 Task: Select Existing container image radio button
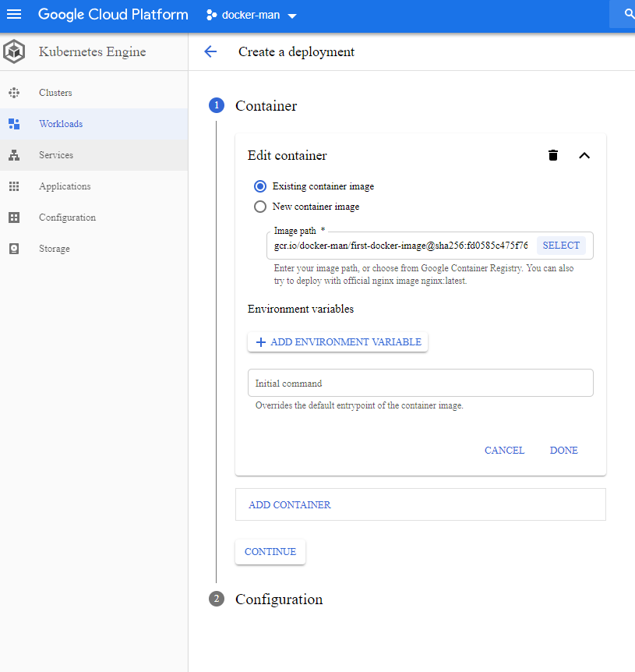[x=260, y=186]
